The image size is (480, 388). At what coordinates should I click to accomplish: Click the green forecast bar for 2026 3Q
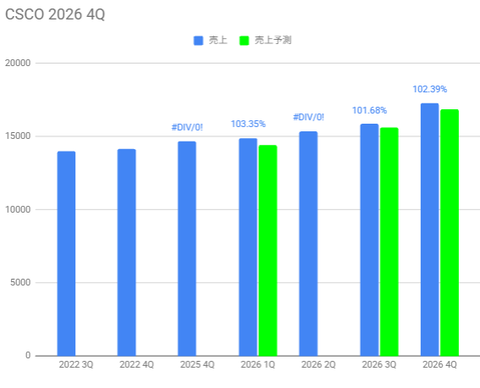point(389,242)
